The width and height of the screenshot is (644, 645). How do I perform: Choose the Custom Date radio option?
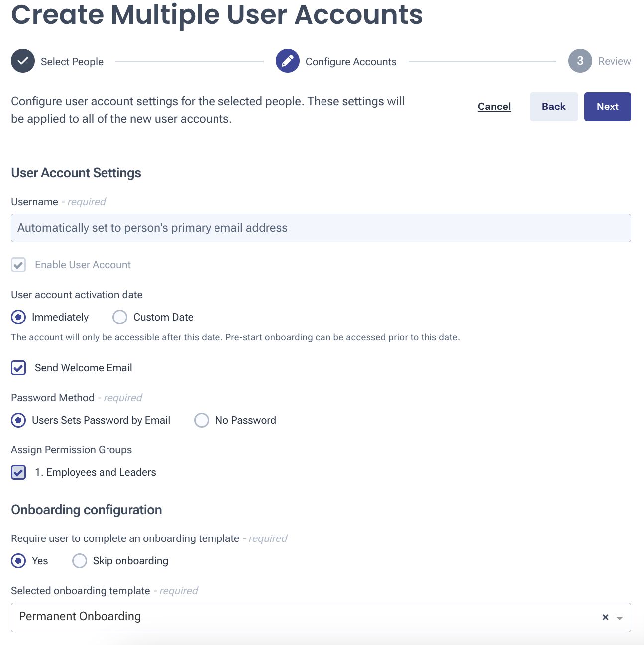click(x=120, y=317)
